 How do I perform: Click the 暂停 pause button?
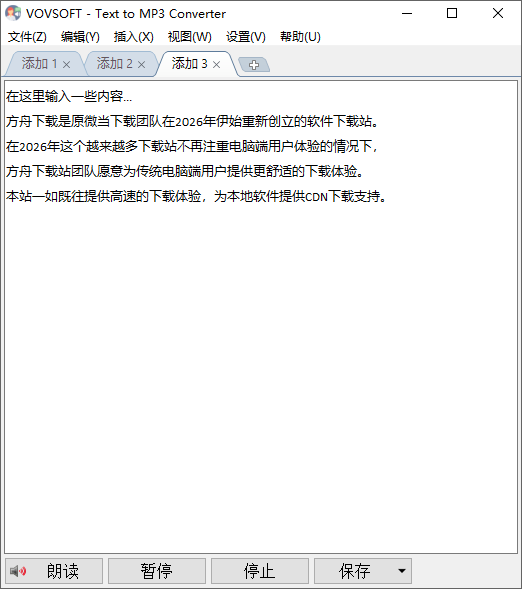[157, 571]
